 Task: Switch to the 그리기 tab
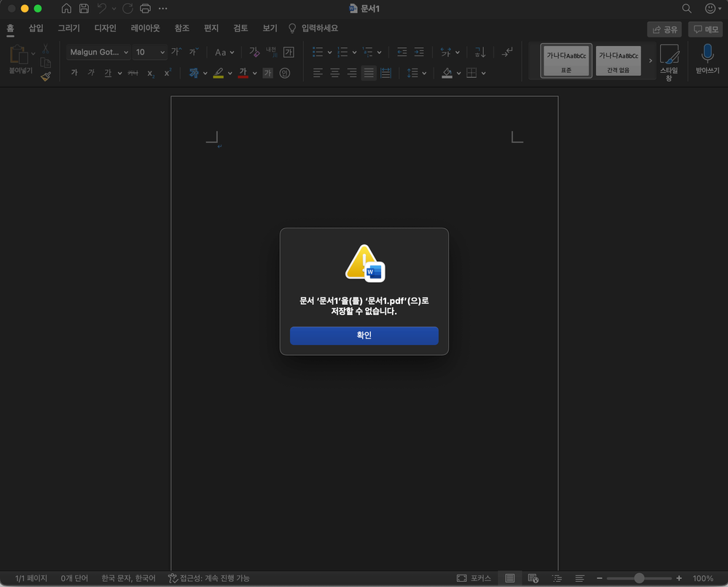[69, 28]
